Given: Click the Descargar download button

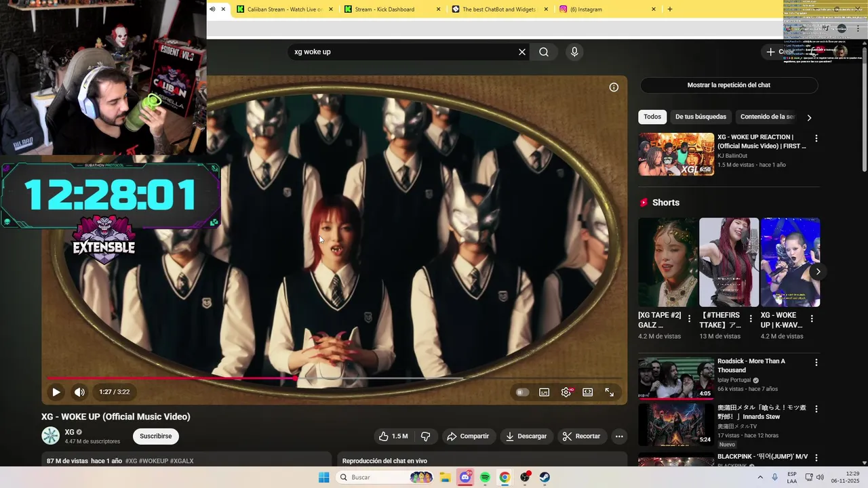Looking at the screenshot, I should (526, 436).
